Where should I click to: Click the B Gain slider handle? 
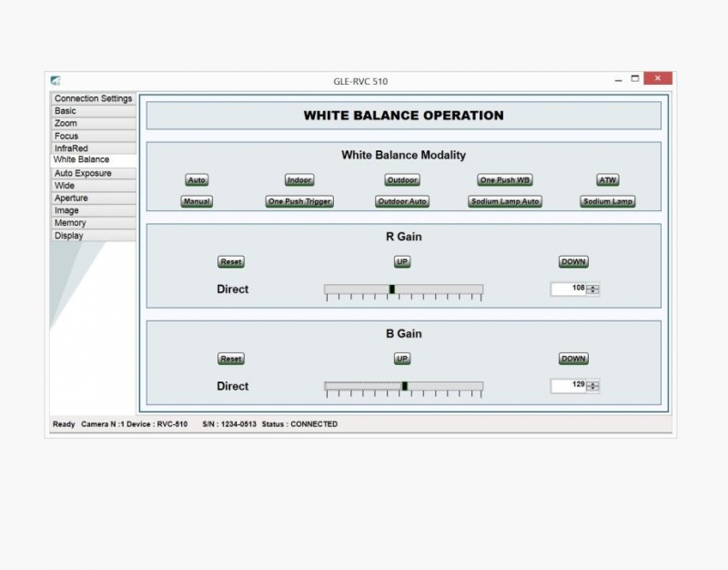tap(405, 386)
